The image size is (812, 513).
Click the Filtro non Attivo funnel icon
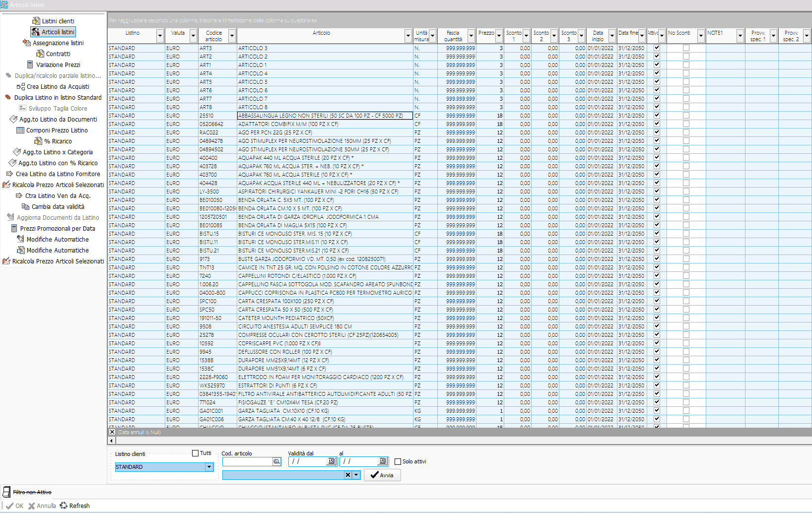coord(6,492)
